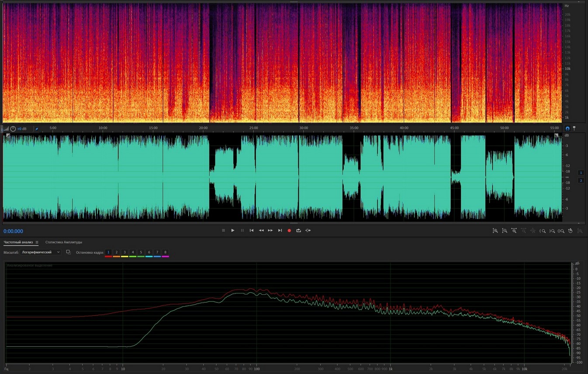Toggle channel 2 enable button
Screen dimensions: 588x374
[581, 181]
